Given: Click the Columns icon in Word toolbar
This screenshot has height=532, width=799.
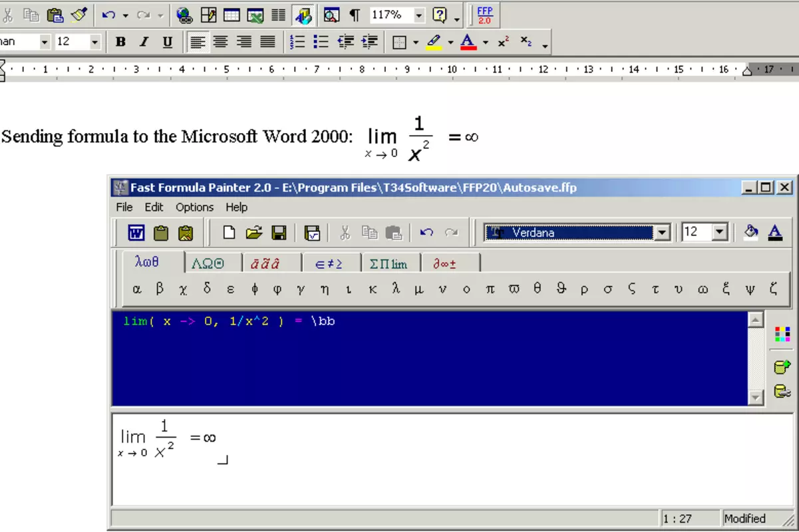Looking at the screenshot, I should coord(279,15).
